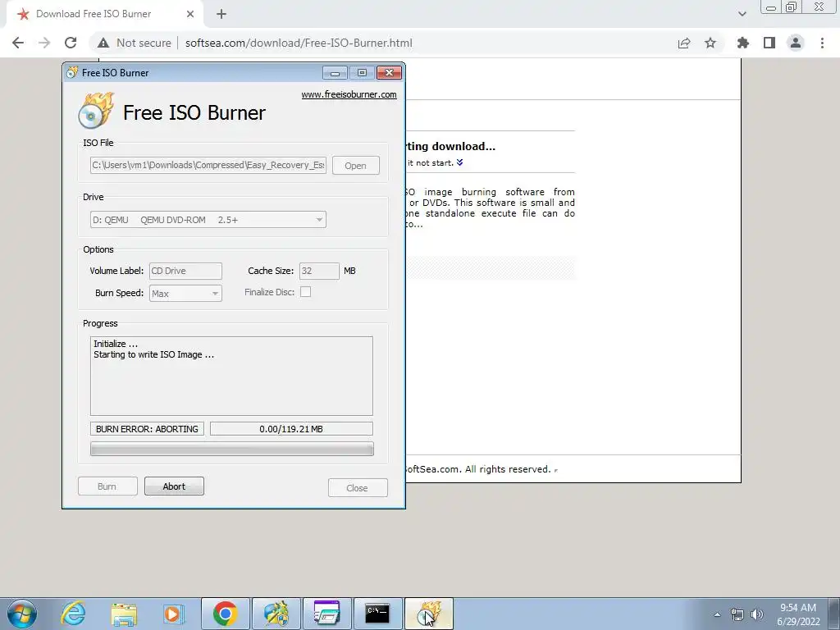Open the shield-and-wand installer icon on the taskbar
Viewport: 840px width, 630px height.
pos(276,614)
